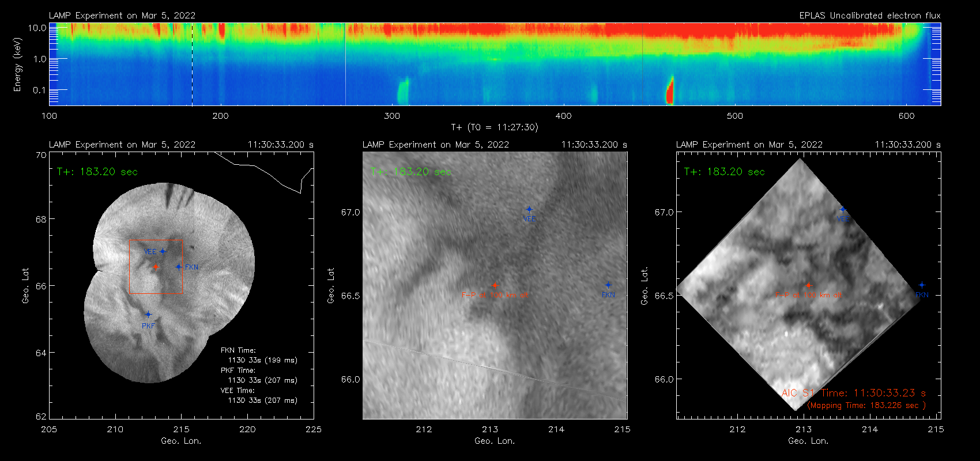Screen dimensions: 980x461
Task: Click the '1130 33s (207 ms)' value under PKF Time
Action: coord(263,380)
